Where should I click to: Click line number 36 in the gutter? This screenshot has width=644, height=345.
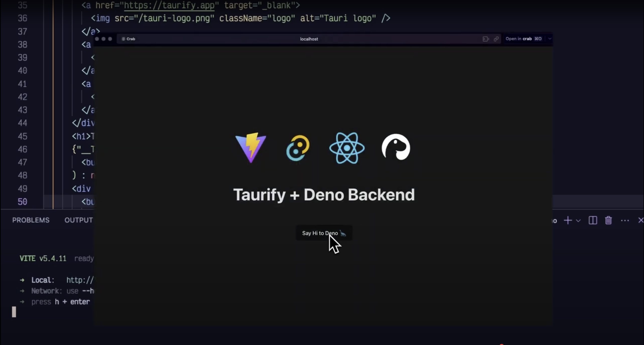22,18
